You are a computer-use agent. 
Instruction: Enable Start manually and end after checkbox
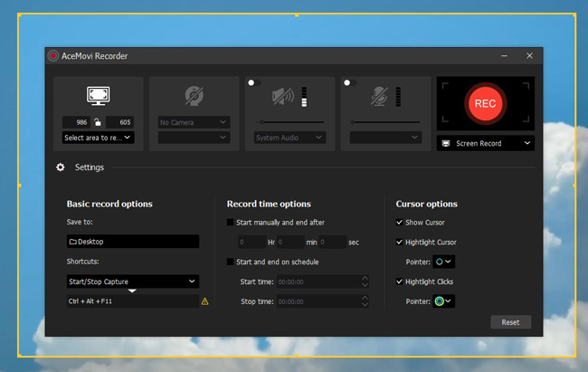[x=231, y=223]
